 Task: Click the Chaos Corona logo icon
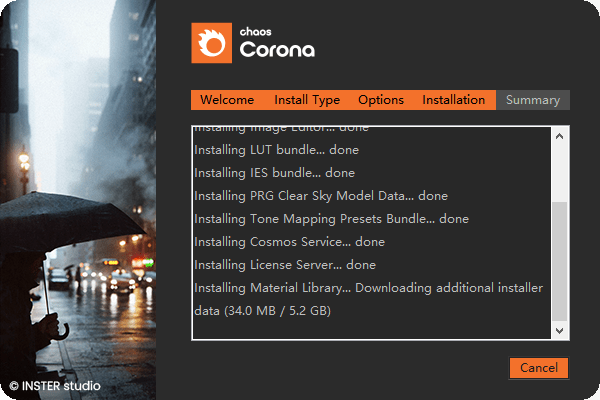[x=211, y=43]
